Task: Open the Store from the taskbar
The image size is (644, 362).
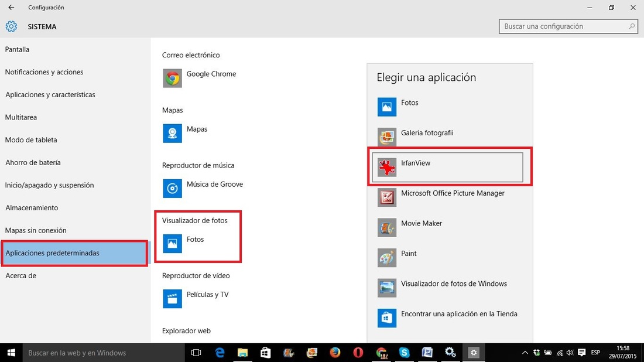Action: tap(265, 353)
